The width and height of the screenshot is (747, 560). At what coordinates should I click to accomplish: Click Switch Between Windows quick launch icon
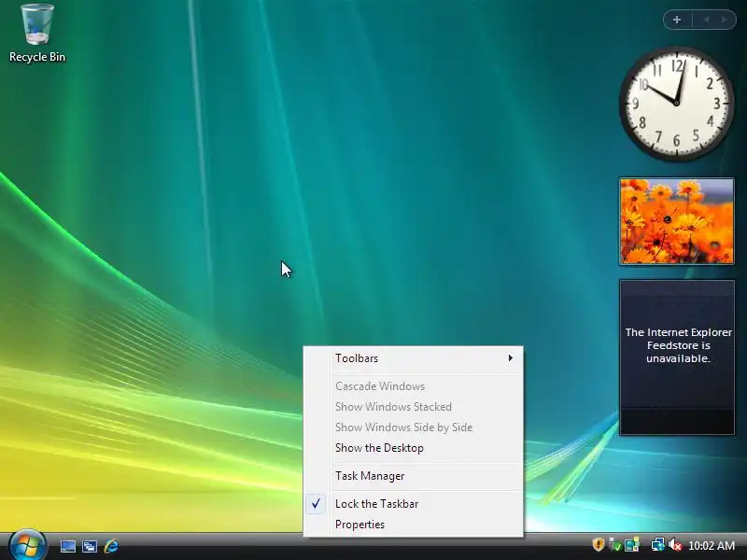(x=89, y=546)
